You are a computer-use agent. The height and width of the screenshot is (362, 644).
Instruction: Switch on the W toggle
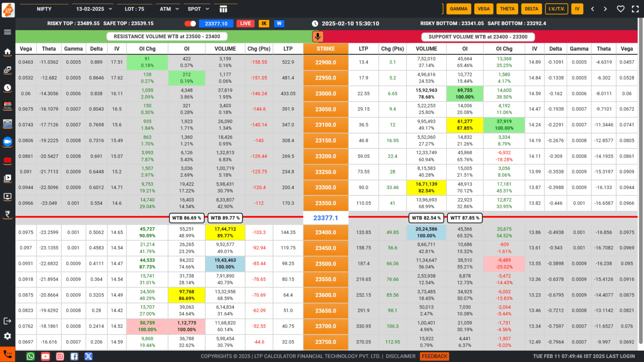pyautogui.click(x=279, y=23)
